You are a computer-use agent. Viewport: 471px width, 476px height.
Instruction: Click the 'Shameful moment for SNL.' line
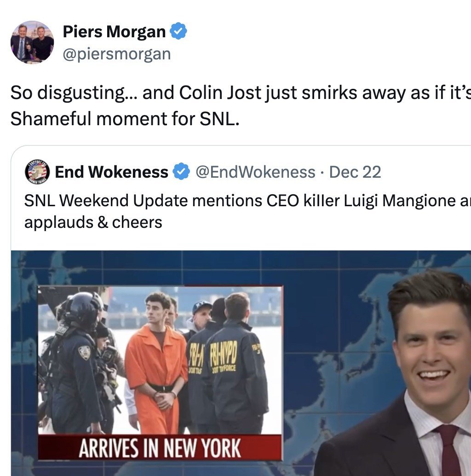(125, 118)
